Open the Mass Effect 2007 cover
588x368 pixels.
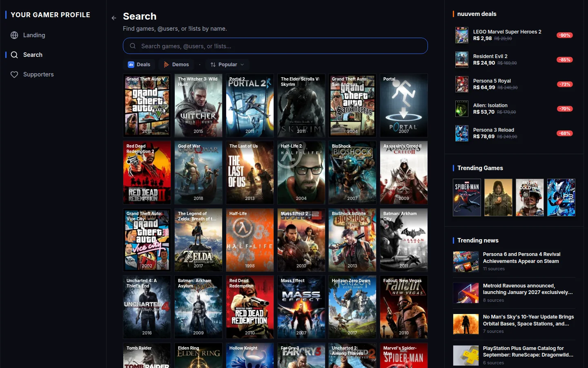pos(301,307)
